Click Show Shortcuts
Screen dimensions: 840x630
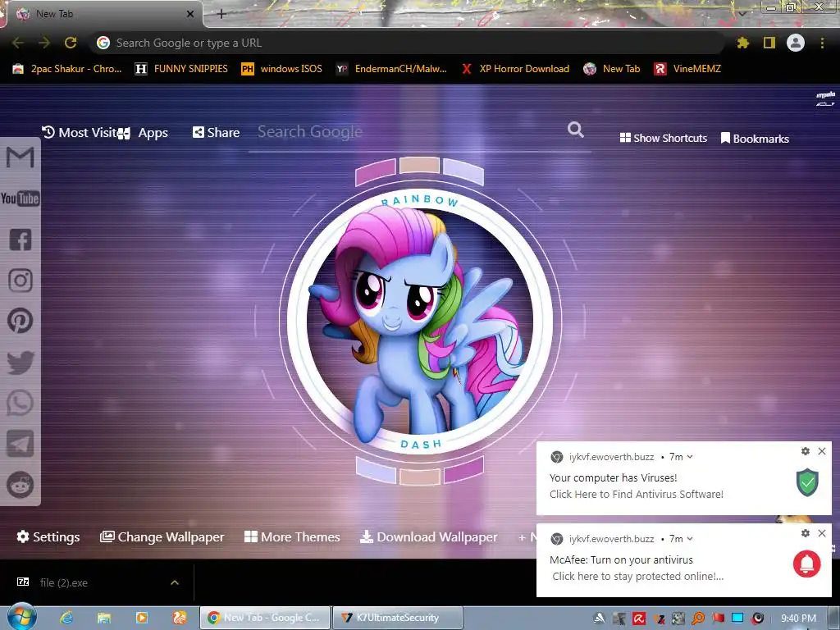pos(663,138)
